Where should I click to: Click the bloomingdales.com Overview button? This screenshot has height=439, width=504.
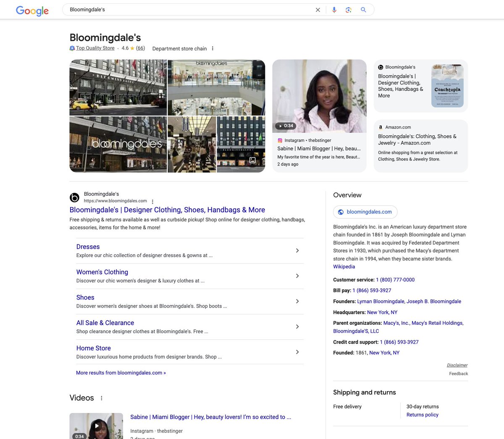(x=365, y=212)
